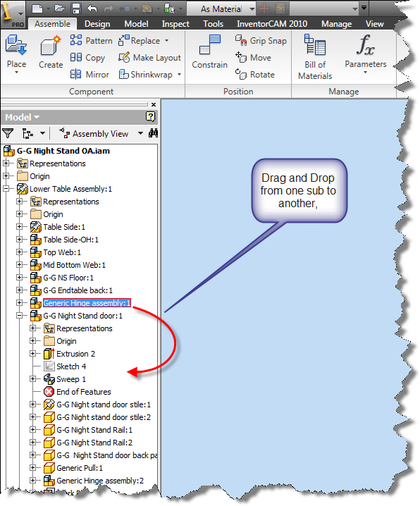Open the Shrinkwrap dropdown arrow
This screenshot has height=506, width=420.
tap(180, 75)
